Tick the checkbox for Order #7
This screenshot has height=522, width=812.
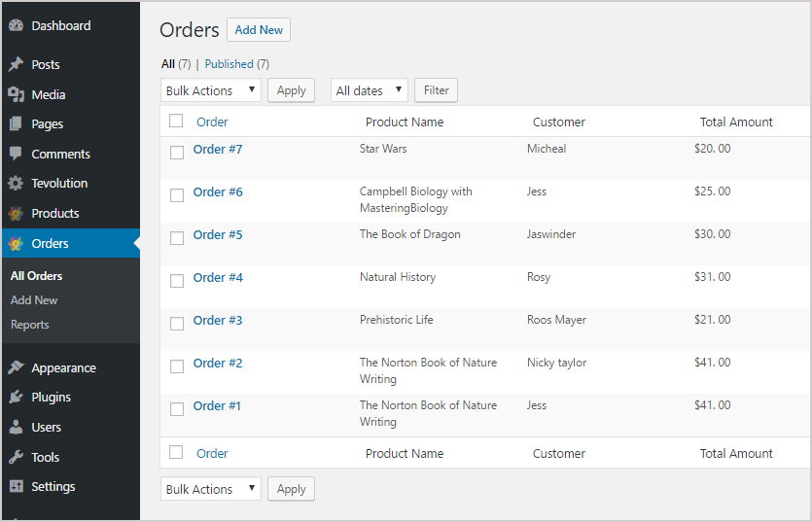(x=177, y=153)
